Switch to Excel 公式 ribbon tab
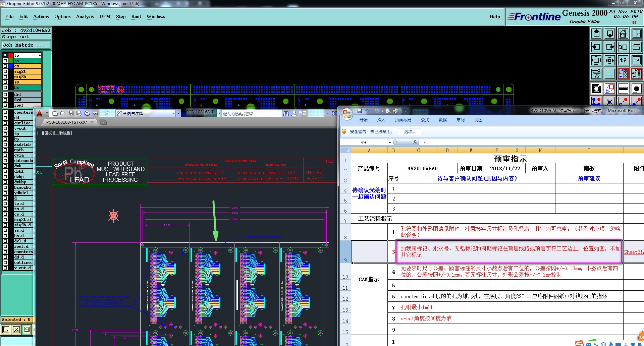Screen dimensions: 644x346 pyautogui.click(x=425, y=120)
